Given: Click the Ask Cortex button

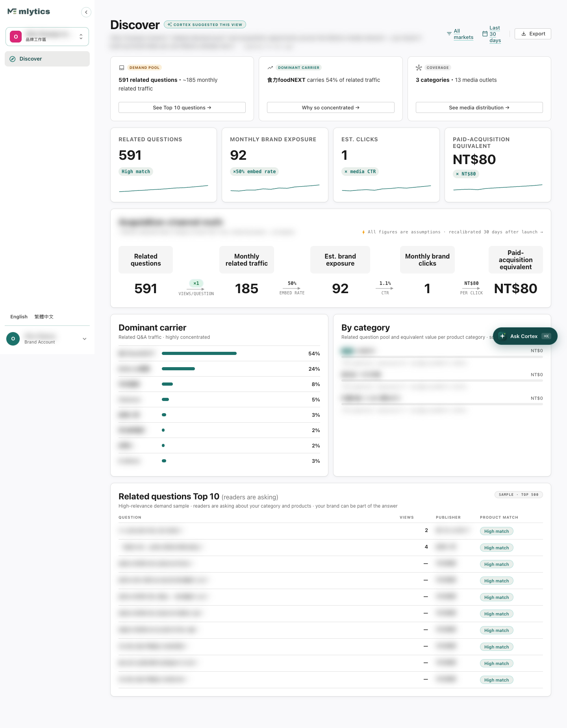Looking at the screenshot, I should tap(525, 336).
